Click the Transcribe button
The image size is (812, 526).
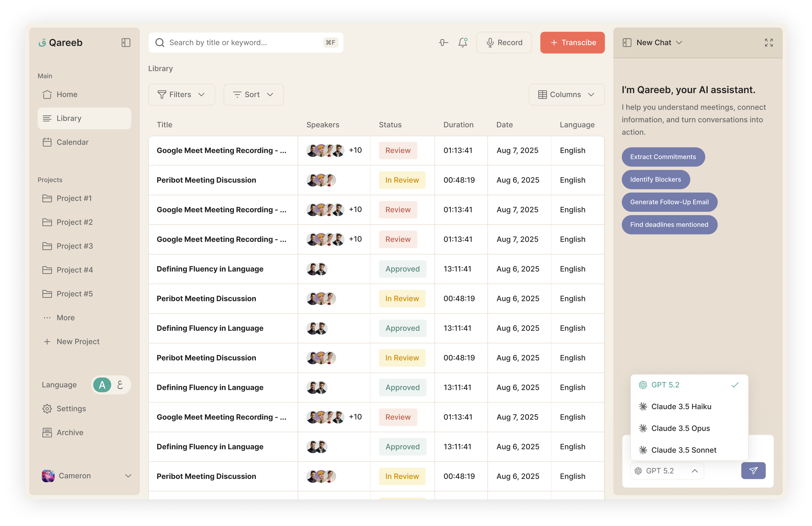[572, 43]
